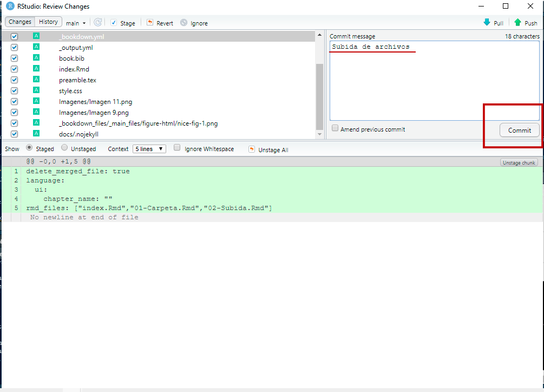Click the Revert arrow icon
The width and height of the screenshot is (544, 392).
click(150, 23)
